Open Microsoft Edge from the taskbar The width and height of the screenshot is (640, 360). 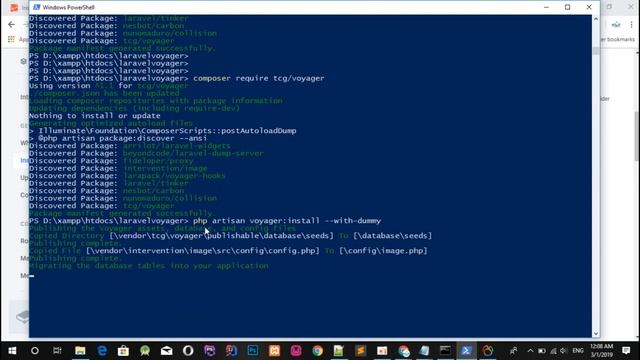(x=102, y=351)
